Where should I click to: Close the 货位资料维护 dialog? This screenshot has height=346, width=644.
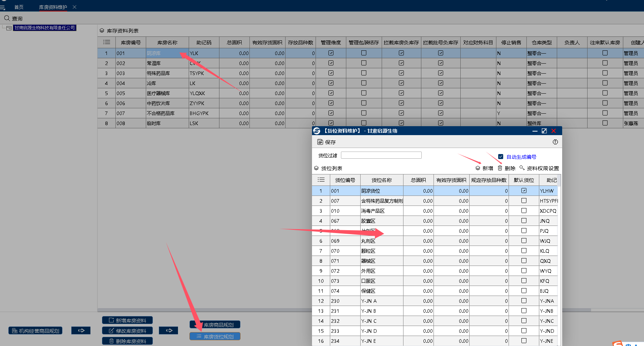[x=554, y=131]
